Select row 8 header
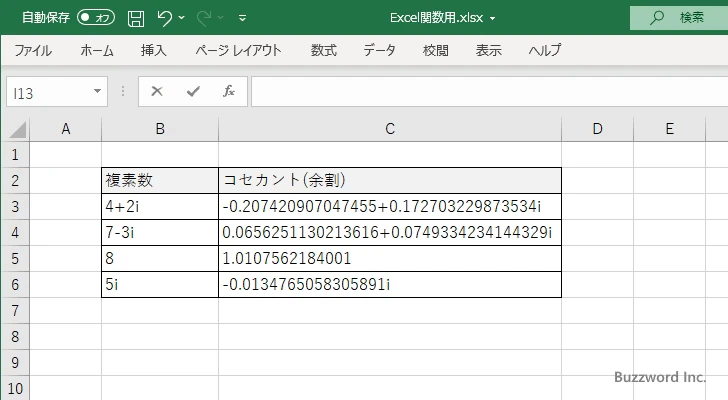This screenshot has height=400, width=728. point(15,336)
